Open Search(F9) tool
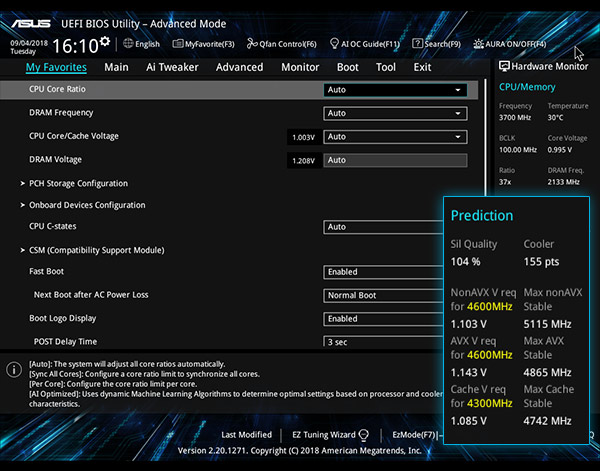 [x=436, y=44]
